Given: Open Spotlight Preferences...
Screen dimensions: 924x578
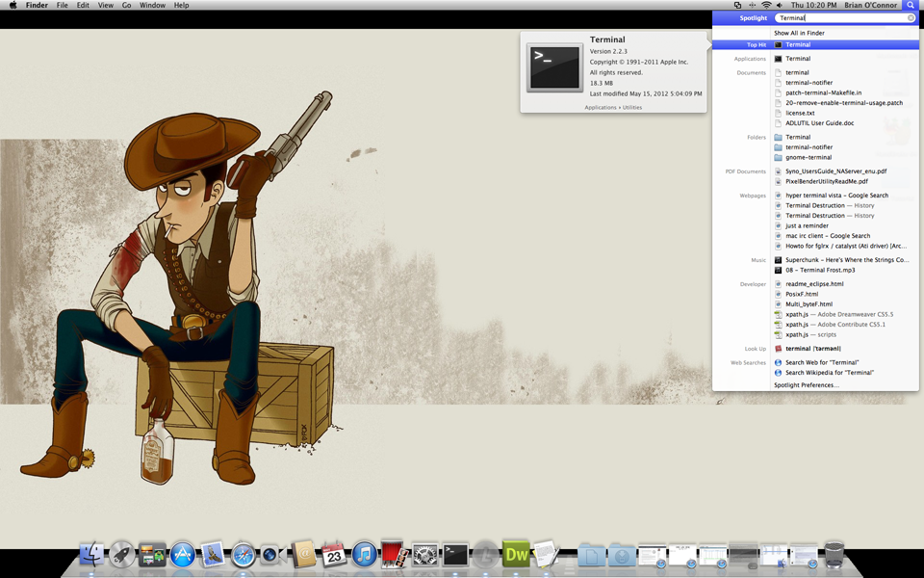Looking at the screenshot, I should click(807, 385).
